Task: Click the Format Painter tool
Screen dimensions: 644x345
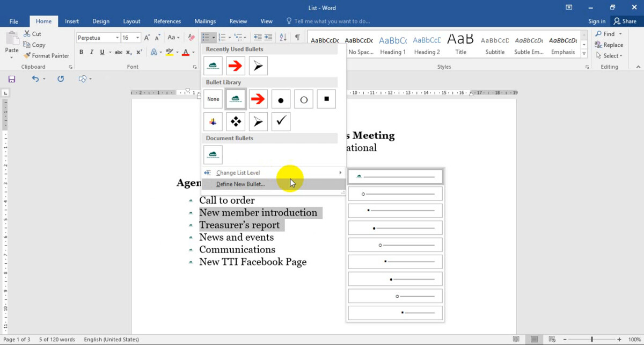Action: (x=46, y=56)
